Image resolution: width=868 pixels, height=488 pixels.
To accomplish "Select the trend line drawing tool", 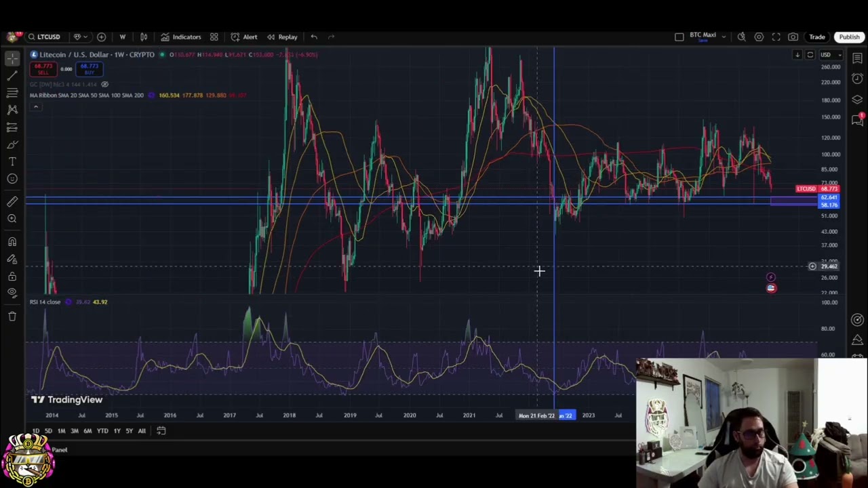I will 12,75.
